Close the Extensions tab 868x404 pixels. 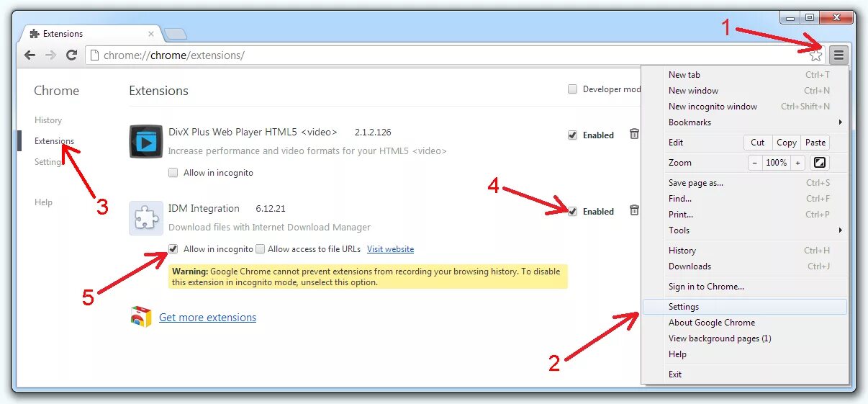point(151,33)
